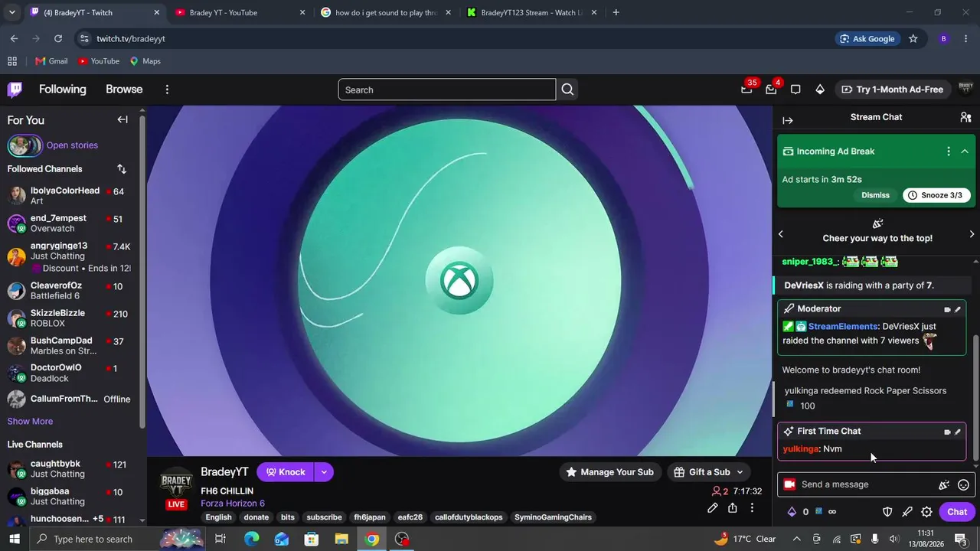Open Chrome apps grid in bookmarks bar
980x551 pixels.
[12, 61]
